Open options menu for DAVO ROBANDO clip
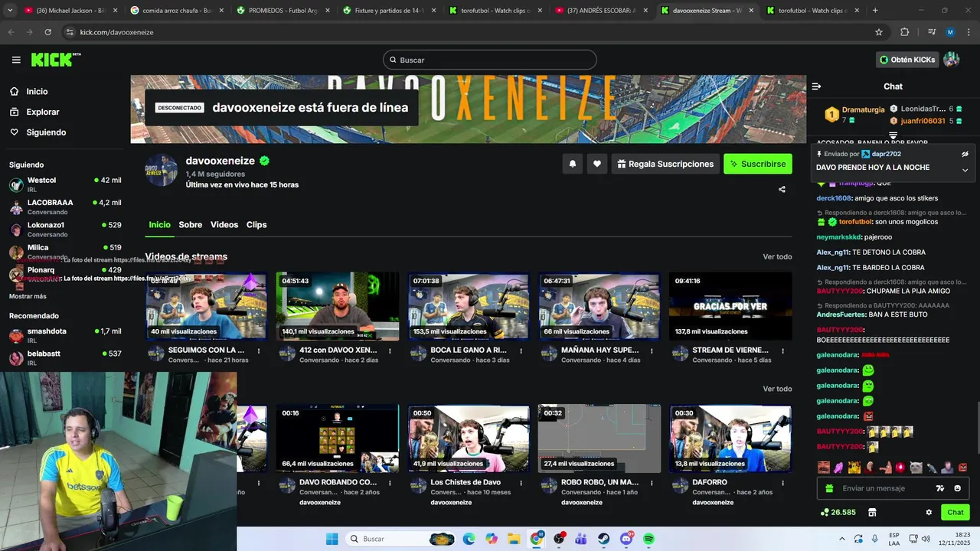 click(x=390, y=484)
